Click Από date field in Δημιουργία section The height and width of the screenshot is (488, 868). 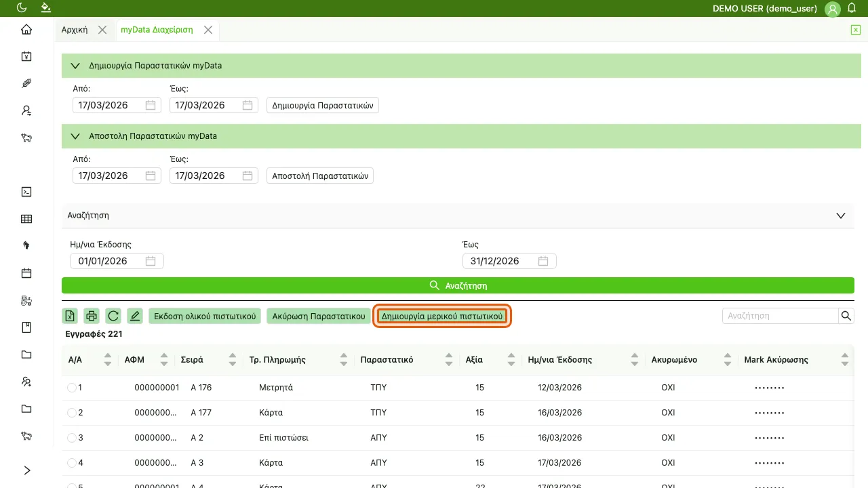pos(117,105)
